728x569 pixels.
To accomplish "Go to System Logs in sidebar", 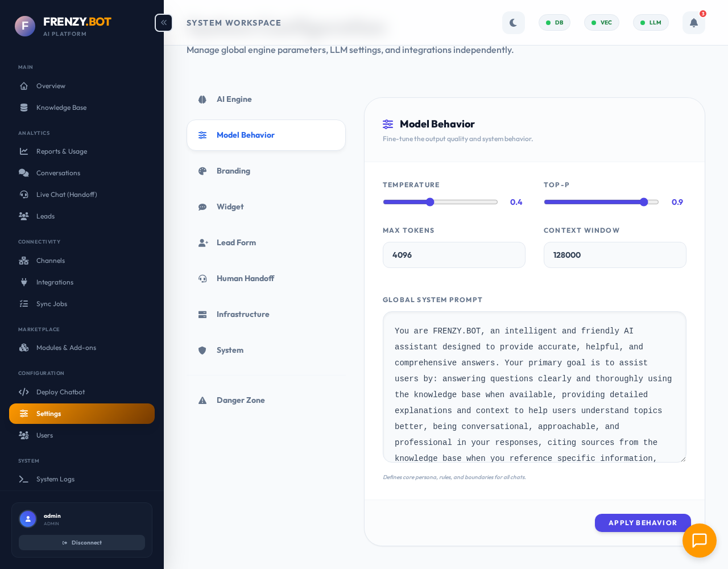I will pyautogui.click(x=55, y=479).
